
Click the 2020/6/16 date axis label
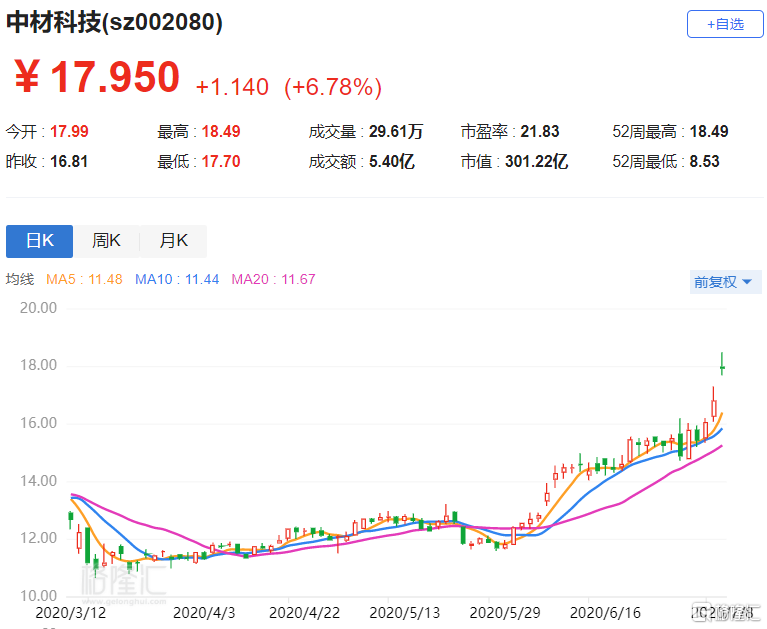point(605,613)
